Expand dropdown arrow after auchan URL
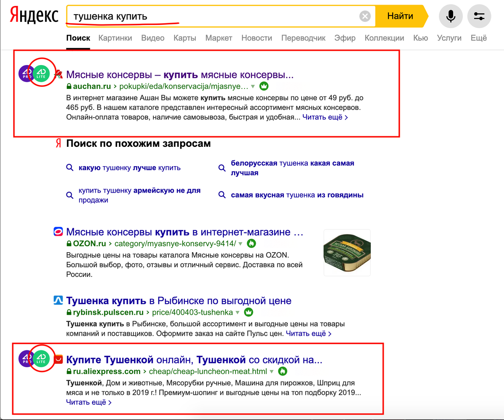 coord(253,87)
